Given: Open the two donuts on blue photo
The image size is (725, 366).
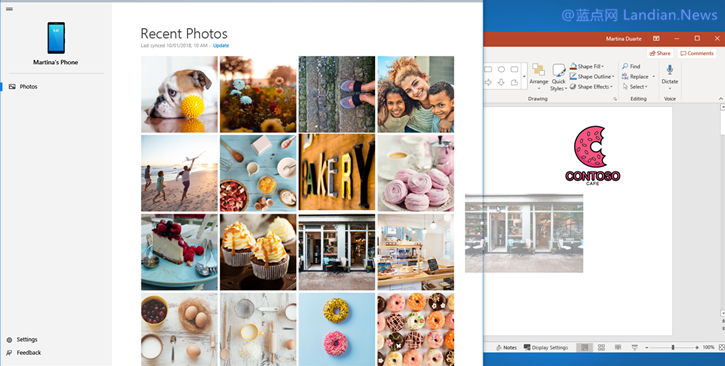Looking at the screenshot, I should pyautogui.click(x=337, y=329).
